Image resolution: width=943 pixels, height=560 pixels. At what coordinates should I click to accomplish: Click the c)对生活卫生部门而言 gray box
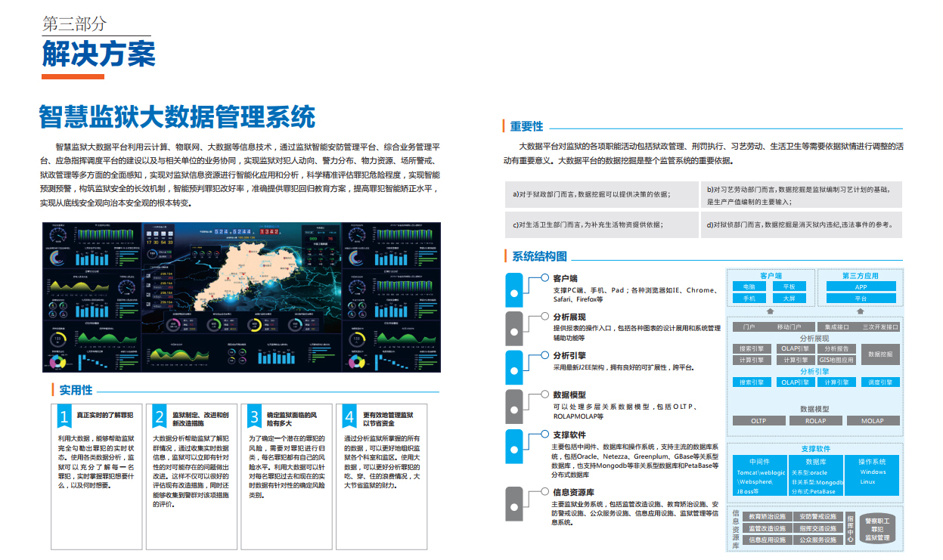(601, 224)
